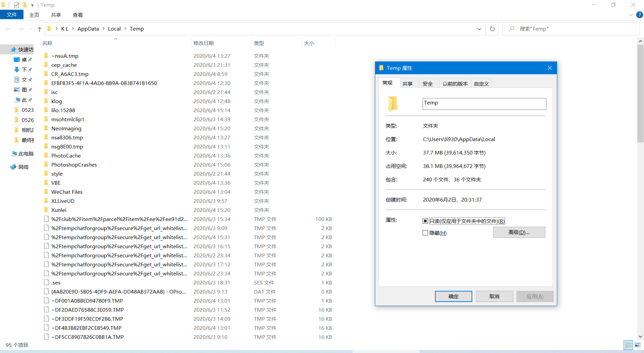
Task: Select the NeoImaging folder row
Action: (x=188, y=128)
